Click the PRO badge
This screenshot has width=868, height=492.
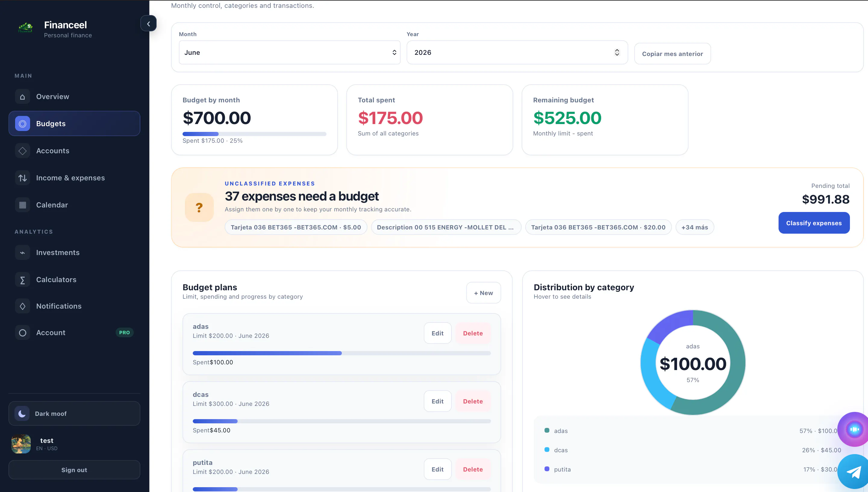pyautogui.click(x=124, y=333)
